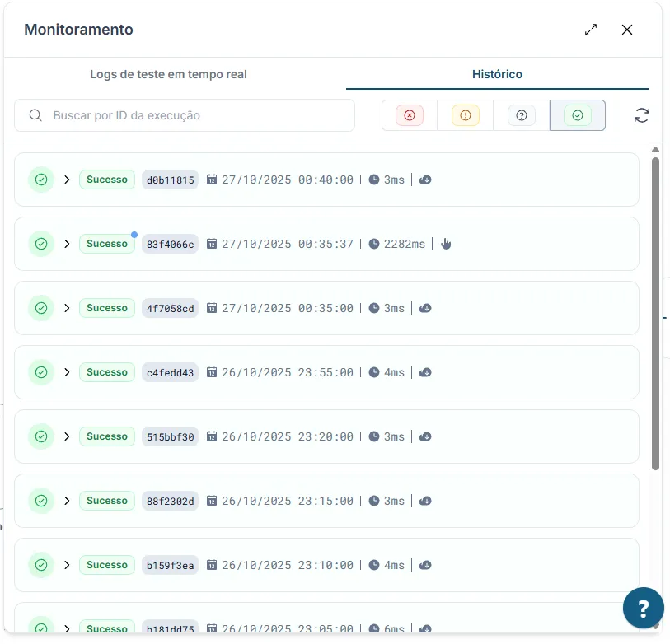Click the green check status icon for 515bbf30
This screenshot has width=670, height=644.
41,436
